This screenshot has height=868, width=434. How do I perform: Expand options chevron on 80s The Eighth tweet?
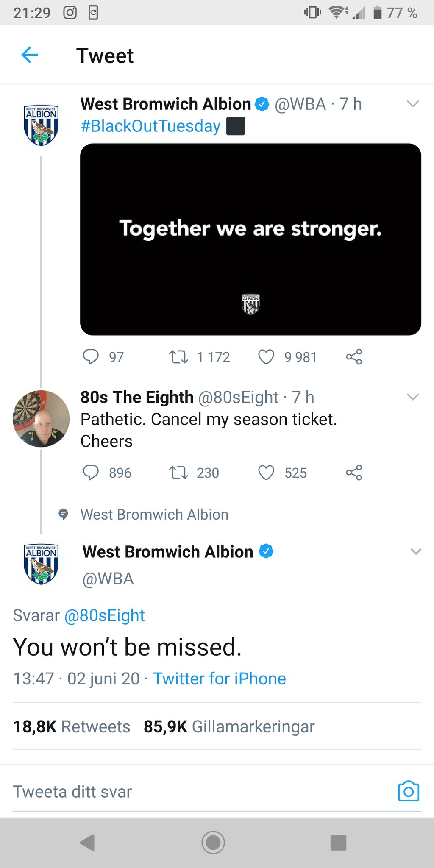pos(413,397)
